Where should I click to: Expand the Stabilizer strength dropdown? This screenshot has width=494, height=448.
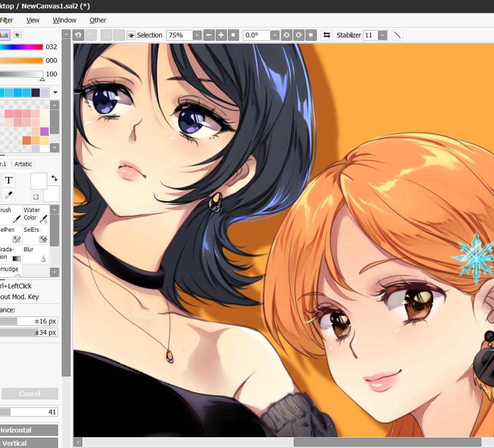pyautogui.click(x=382, y=35)
